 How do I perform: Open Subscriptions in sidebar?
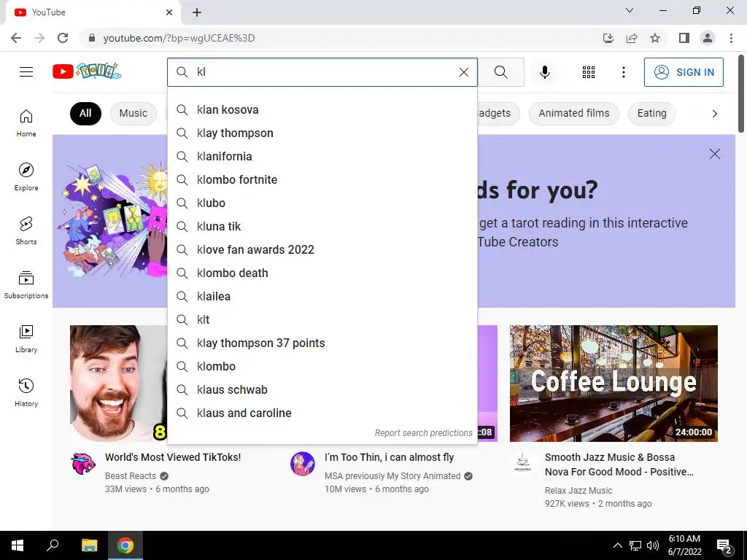click(x=26, y=284)
